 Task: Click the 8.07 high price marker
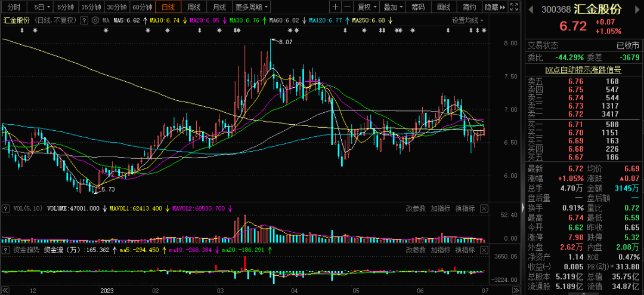click(x=286, y=42)
